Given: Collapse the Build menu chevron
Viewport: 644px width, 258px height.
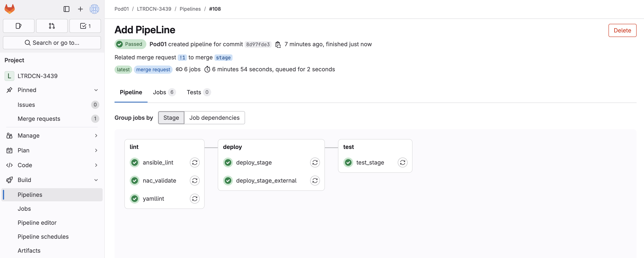Looking at the screenshot, I should pos(96,180).
